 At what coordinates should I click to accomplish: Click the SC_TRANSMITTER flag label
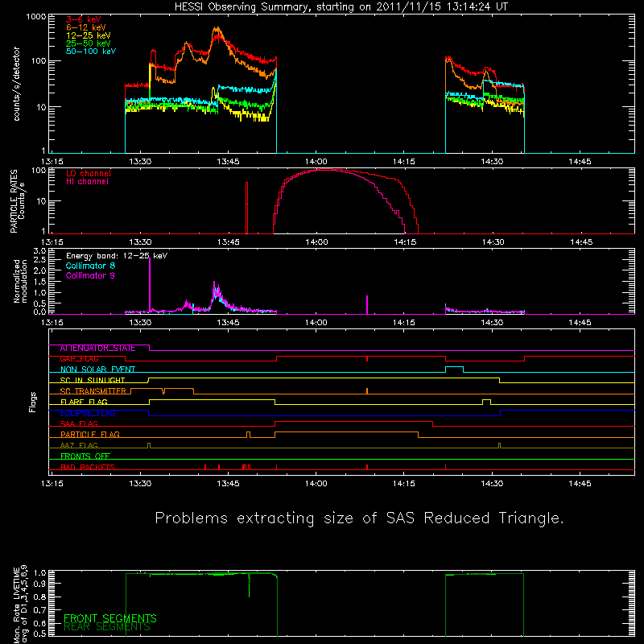93,391
